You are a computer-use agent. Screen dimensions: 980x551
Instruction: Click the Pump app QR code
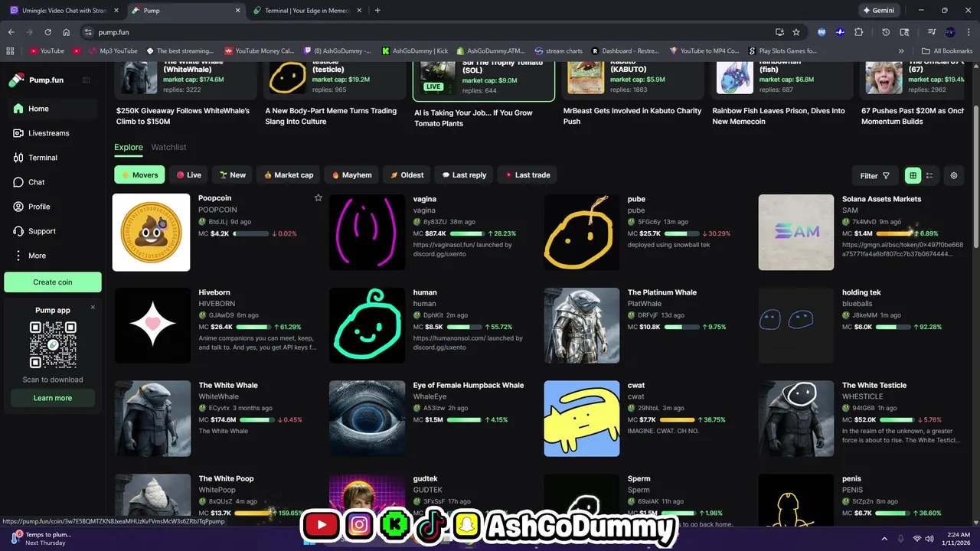click(x=53, y=345)
